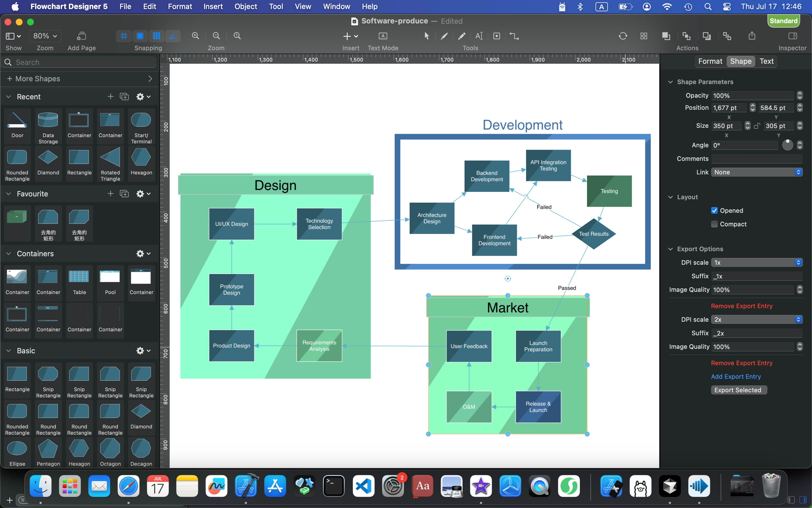Click the refresh action icon
812x508 pixels.
pyautogui.click(x=623, y=36)
